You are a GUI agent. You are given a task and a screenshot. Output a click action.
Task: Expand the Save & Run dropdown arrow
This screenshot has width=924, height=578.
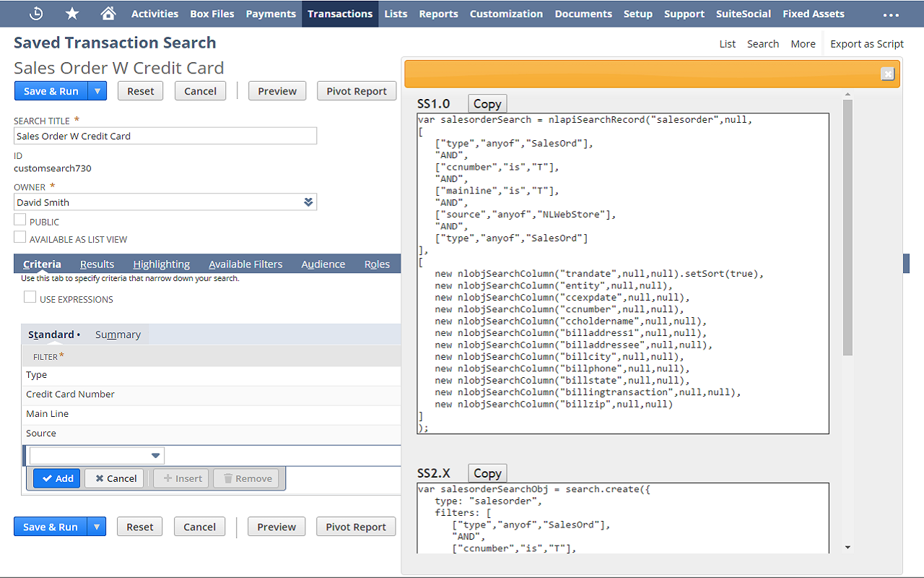97,90
